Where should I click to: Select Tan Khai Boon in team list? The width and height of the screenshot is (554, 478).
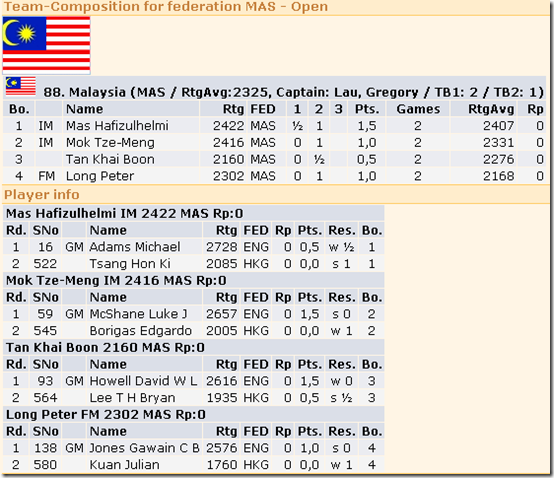110,159
